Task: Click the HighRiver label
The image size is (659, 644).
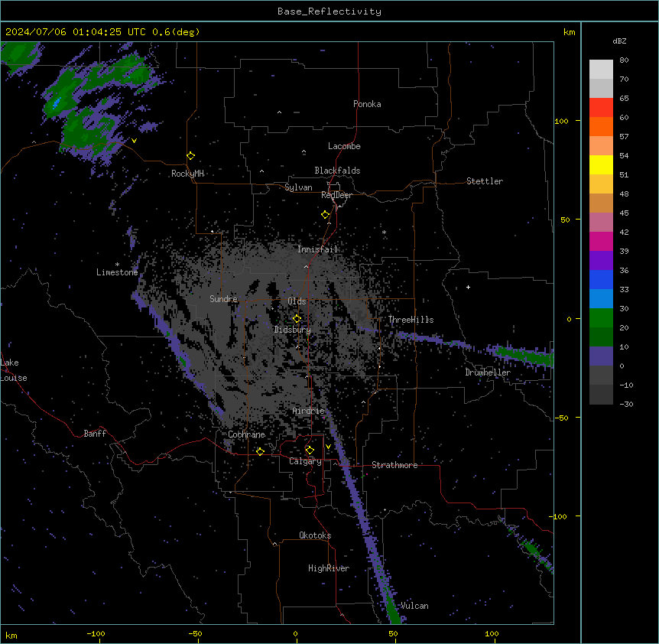Action: pos(329,568)
